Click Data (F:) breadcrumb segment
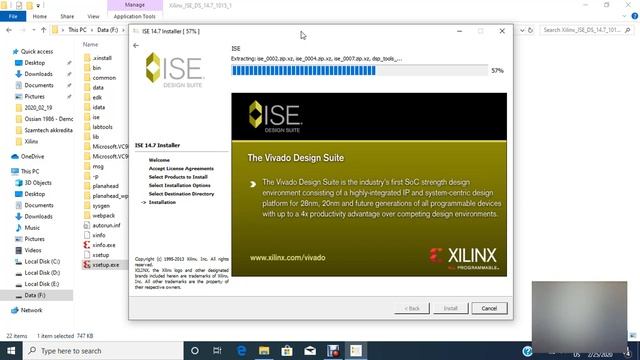640x360 pixels. [x=107, y=30]
